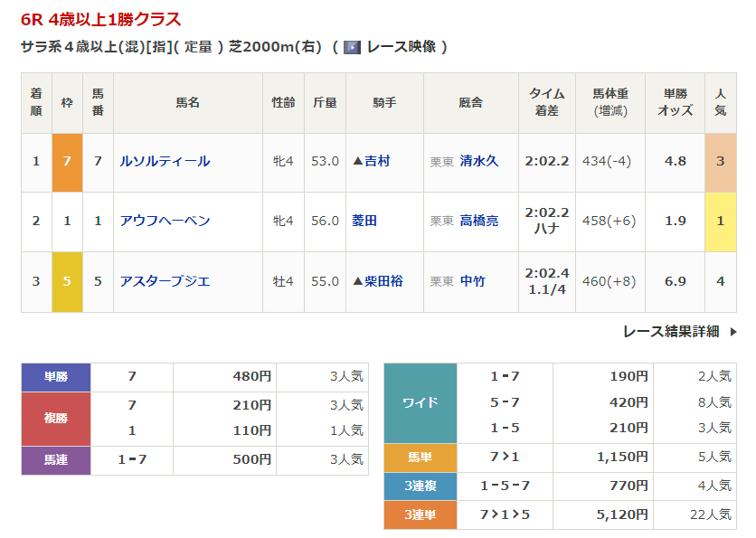Image resolution: width=756 pixels, height=538 pixels.
Task: Click the 3連単 payout label
Action: point(420,514)
